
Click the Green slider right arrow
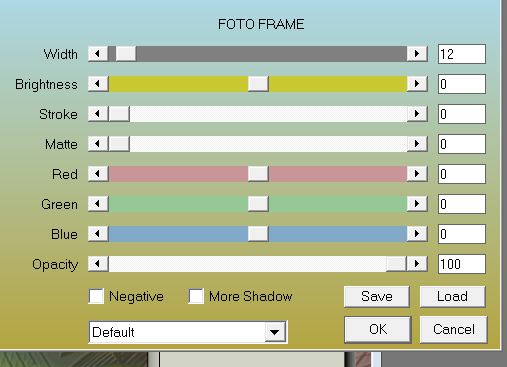click(x=417, y=204)
